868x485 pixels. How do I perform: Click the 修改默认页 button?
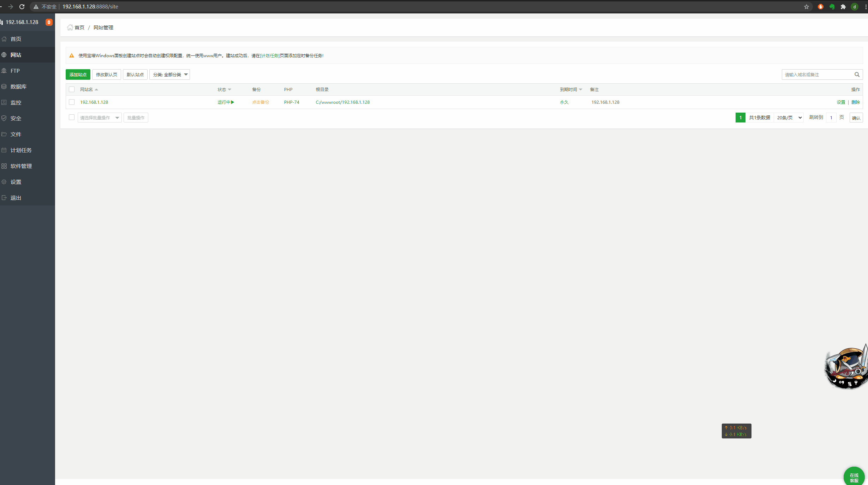107,74
